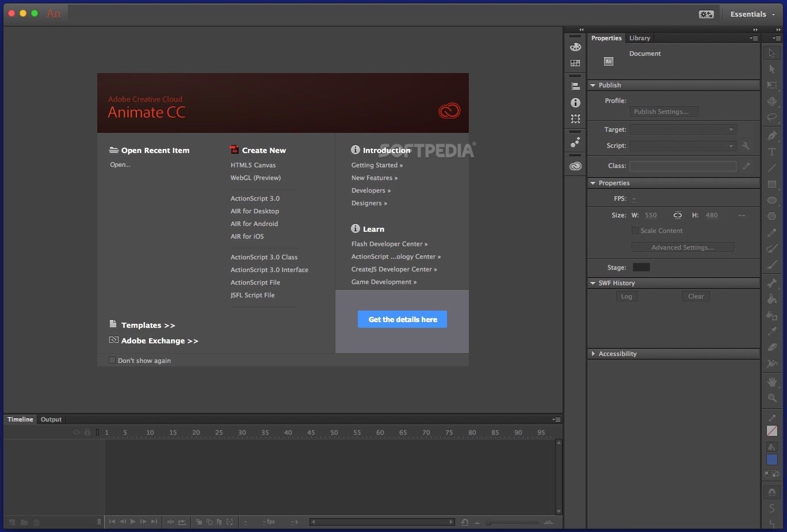This screenshot has height=532, width=787.
Task: Open the Color palette panel icon
Action: pyautogui.click(x=575, y=47)
